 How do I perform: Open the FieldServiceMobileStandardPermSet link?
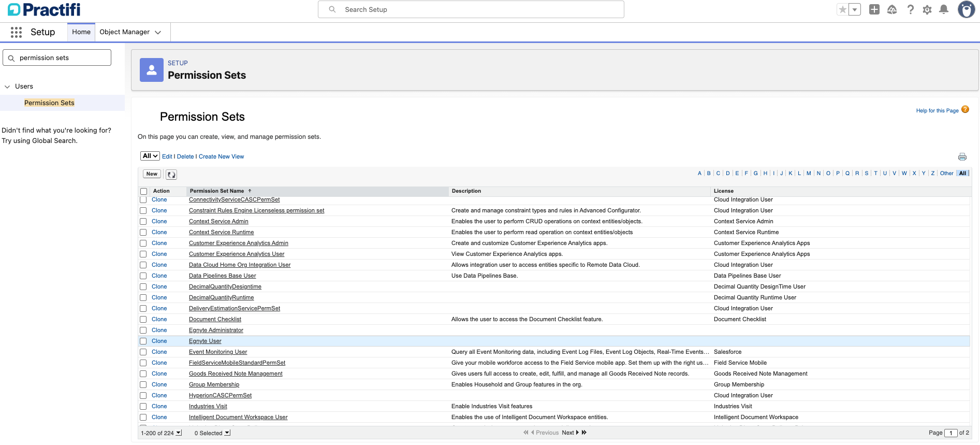pos(237,363)
